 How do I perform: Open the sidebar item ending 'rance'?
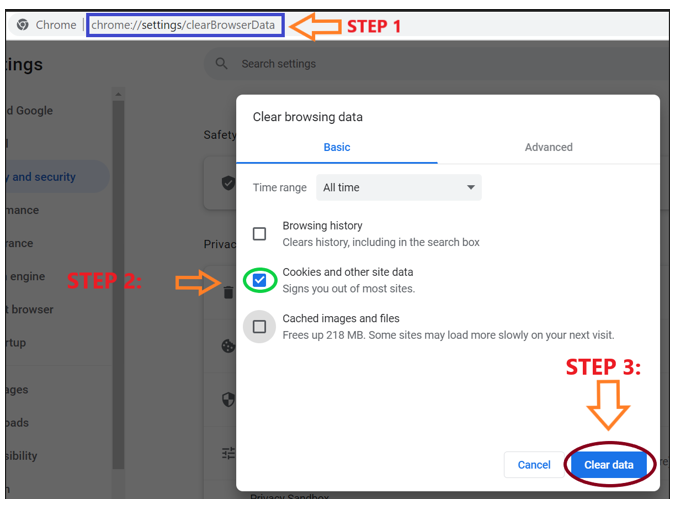point(20,243)
